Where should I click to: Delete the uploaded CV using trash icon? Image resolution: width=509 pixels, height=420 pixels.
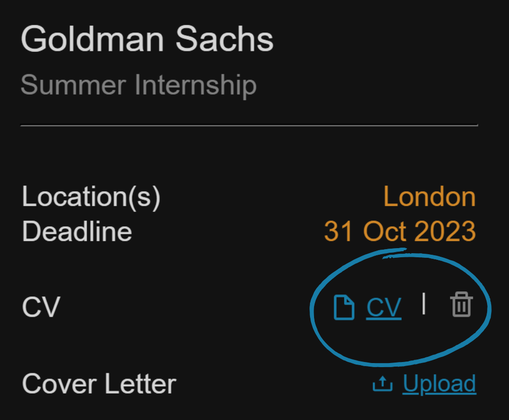(x=461, y=306)
